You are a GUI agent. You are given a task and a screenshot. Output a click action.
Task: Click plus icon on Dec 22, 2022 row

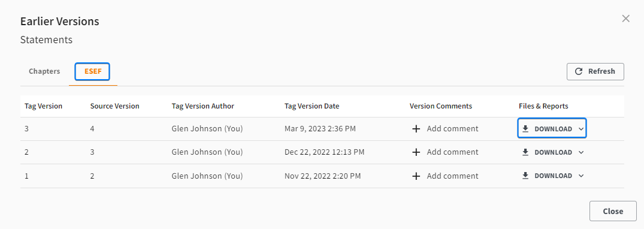pos(416,152)
